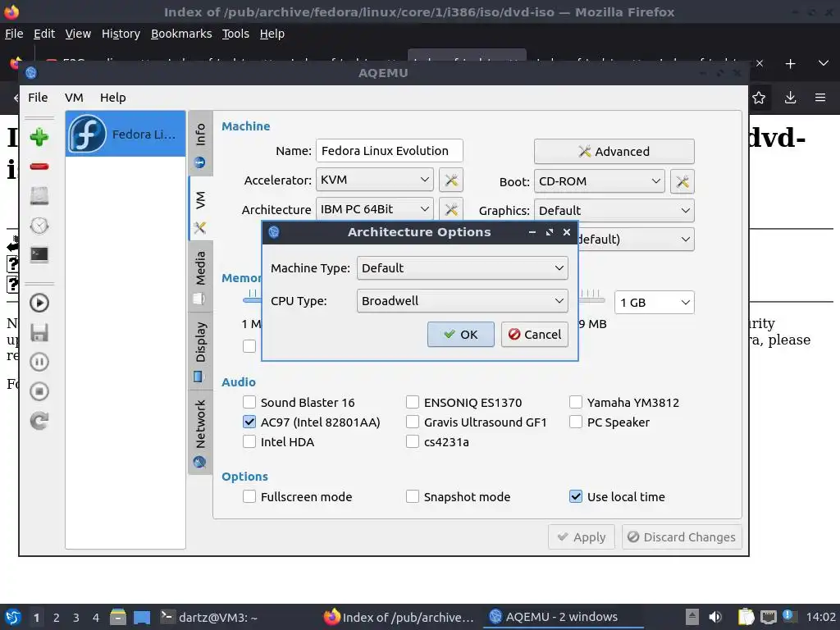Click the Apply button
The height and width of the screenshot is (630, 840).
pos(582,536)
